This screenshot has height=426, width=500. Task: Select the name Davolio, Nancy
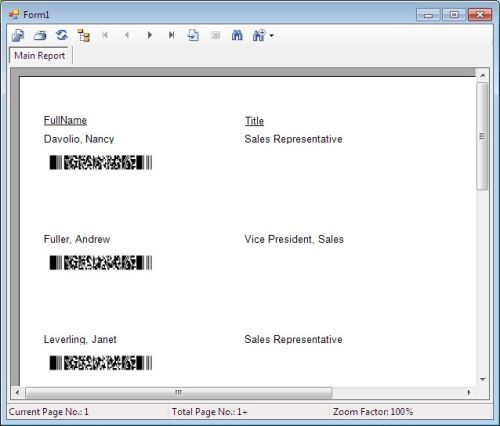79,139
